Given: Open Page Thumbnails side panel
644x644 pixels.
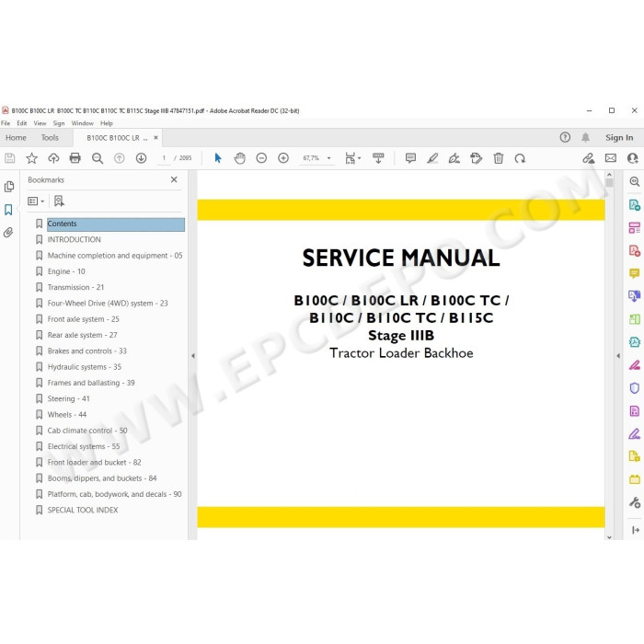Looking at the screenshot, I should pos(9,187).
